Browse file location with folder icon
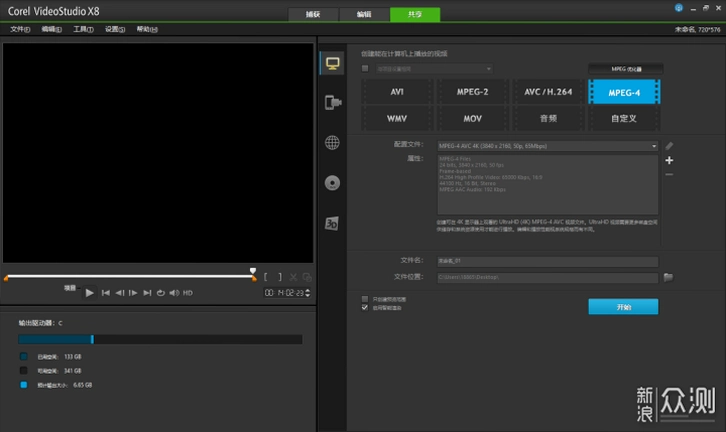 pyautogui.click(x=668, y=277)
